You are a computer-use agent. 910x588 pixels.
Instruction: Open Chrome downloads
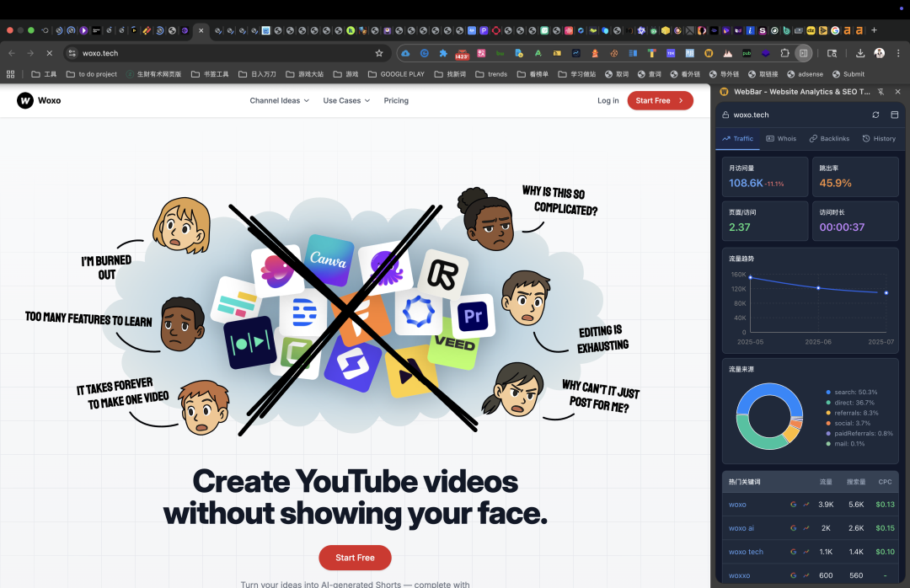coord(860,53)
